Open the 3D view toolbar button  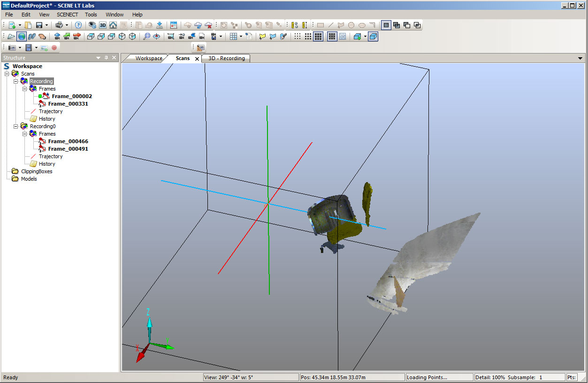click(x=103, y=25)
